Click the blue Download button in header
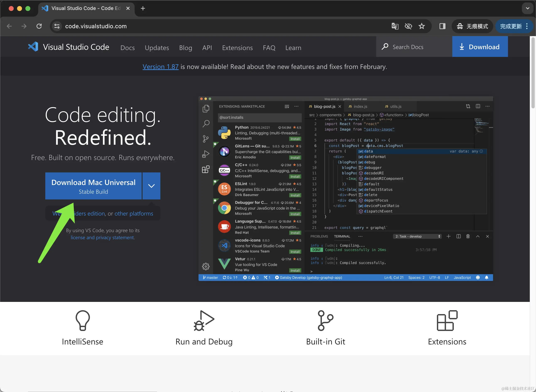The image size is (536, 392). click(x=480, y=47)
